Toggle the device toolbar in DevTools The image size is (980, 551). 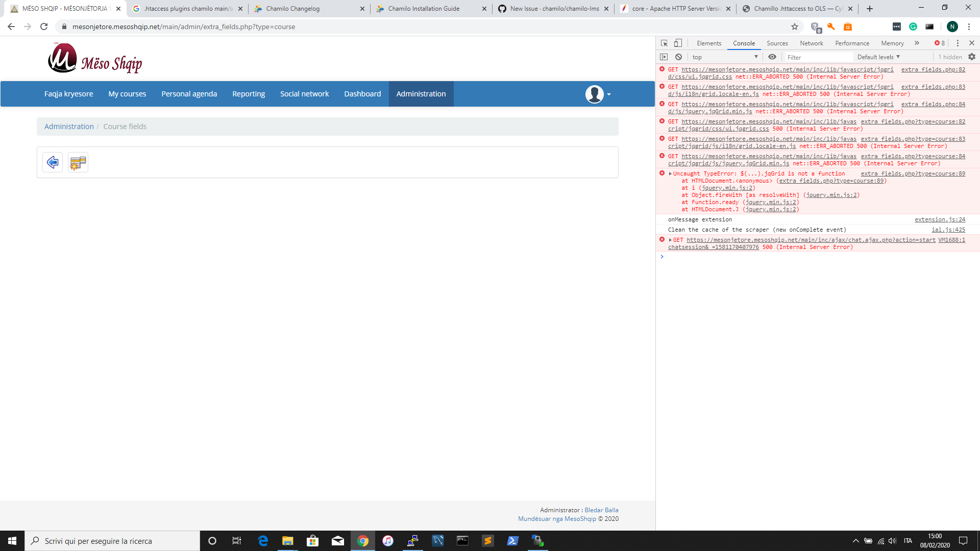coord(678,43)
